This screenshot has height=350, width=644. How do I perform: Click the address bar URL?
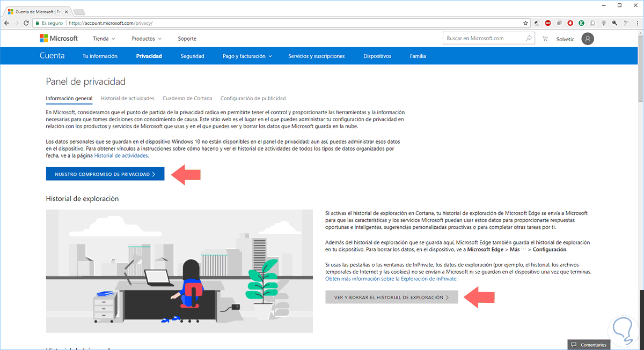click(112, 23)
